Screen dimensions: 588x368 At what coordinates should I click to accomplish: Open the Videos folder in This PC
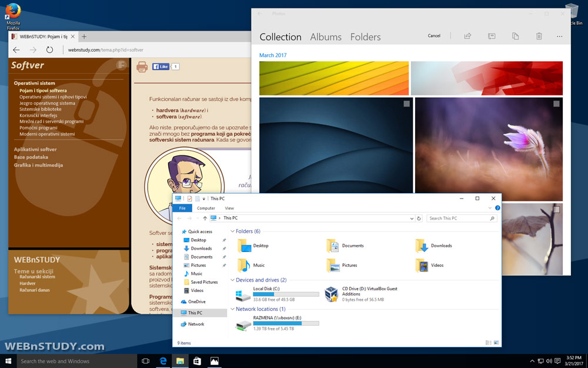click(430, 265)
